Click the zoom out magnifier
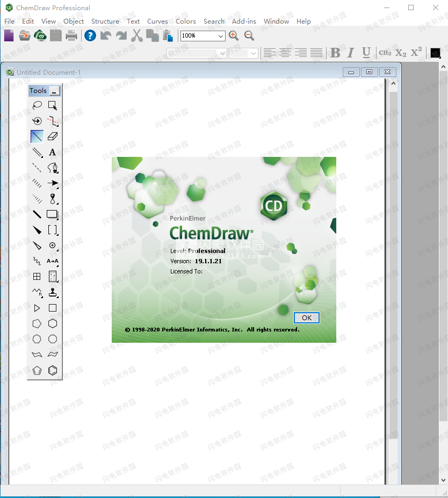This screenshot has height=498, width=448. [249, 35]
